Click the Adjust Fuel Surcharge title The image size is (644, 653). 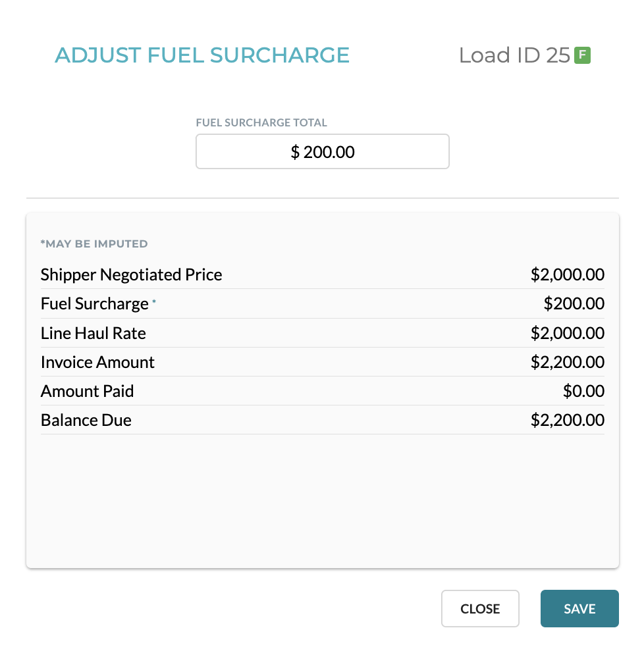click(202, 55)
